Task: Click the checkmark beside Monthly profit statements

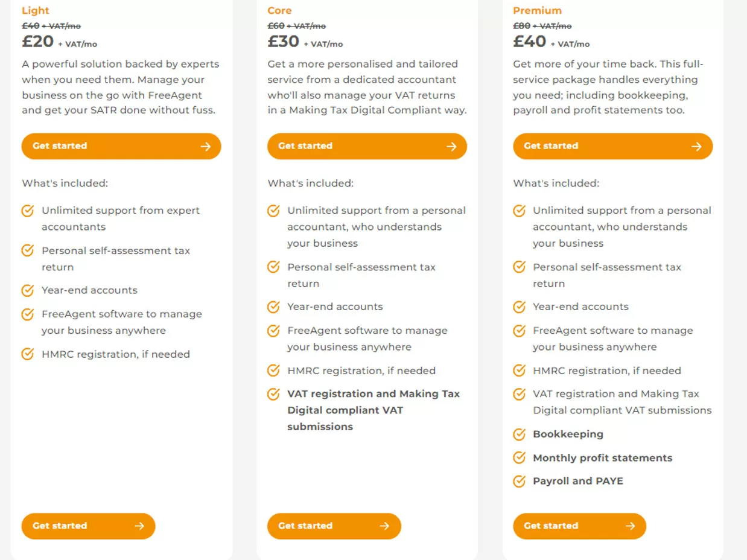Action: tap(519, 457)
